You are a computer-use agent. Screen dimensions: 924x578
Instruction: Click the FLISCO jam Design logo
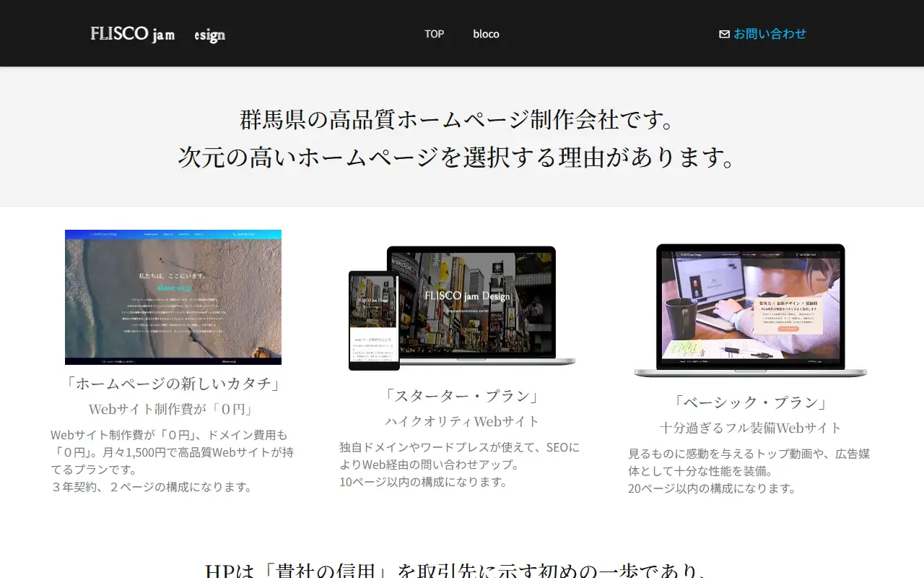[x=158, y=34]
